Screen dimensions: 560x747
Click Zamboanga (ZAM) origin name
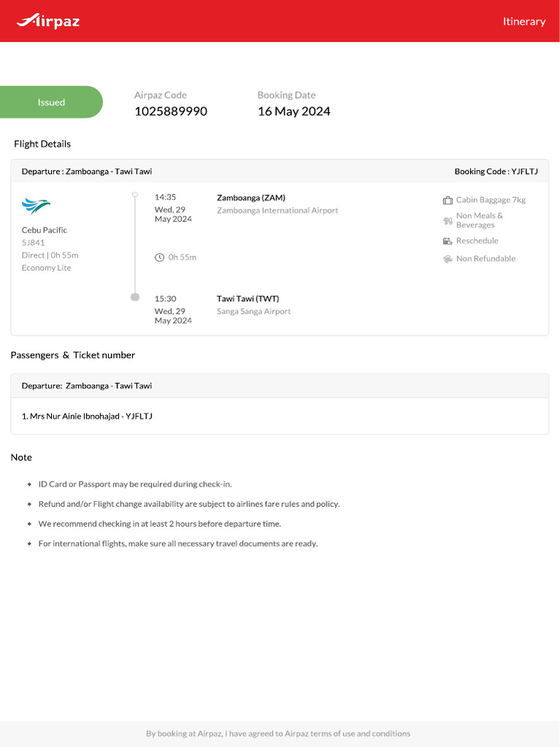tap(251, 198)
